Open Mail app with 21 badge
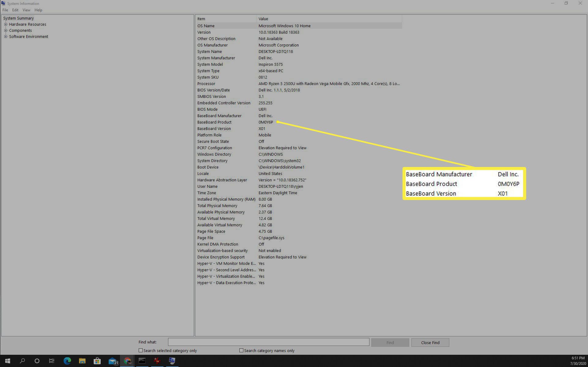 click(x=113, y=361)
